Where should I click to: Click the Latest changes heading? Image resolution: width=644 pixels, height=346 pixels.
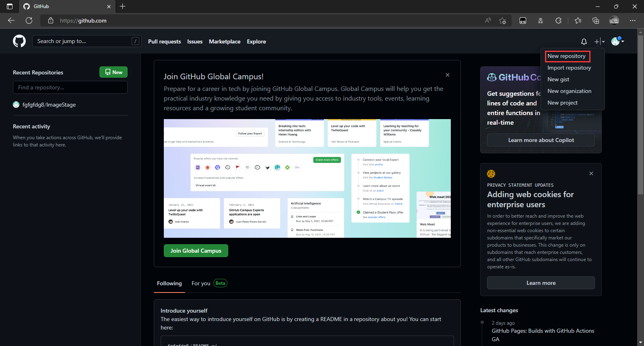pyautogui.click(x=499, y=310)
